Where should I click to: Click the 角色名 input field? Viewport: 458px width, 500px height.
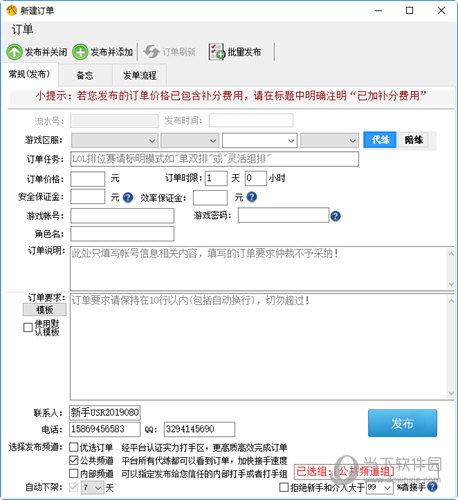[122, 234]
